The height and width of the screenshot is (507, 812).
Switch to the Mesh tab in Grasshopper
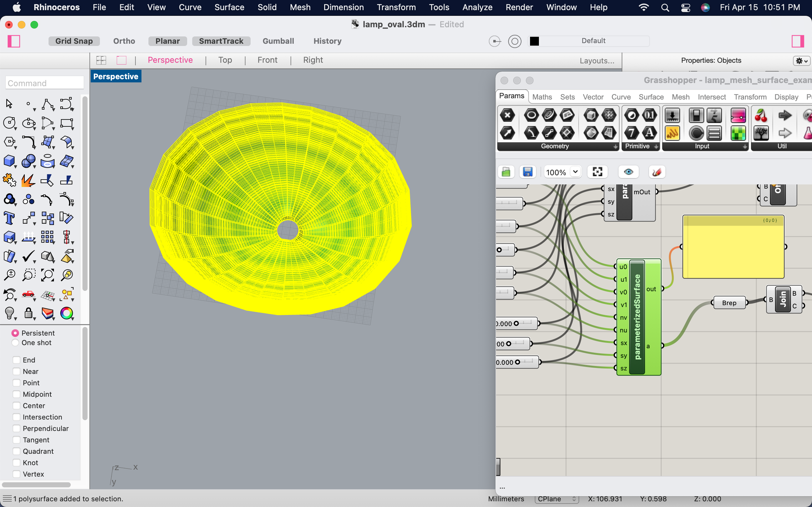point(680,97)
